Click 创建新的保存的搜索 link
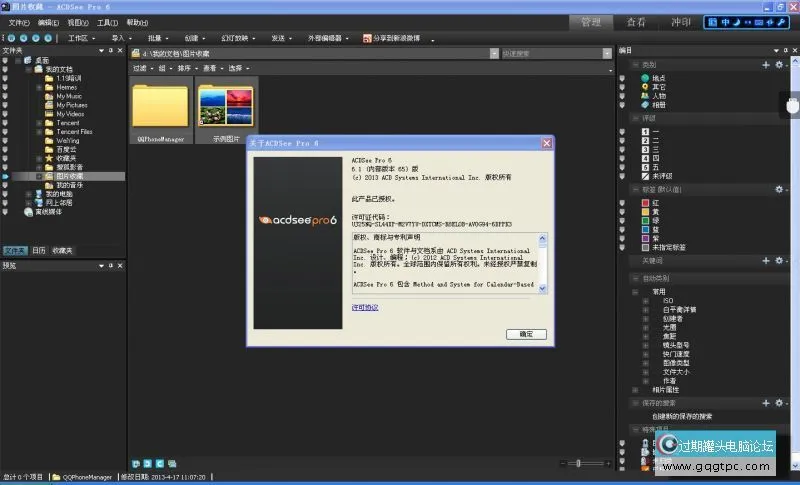800x485 pixels. pyautogui.click(x=682, y=416)
